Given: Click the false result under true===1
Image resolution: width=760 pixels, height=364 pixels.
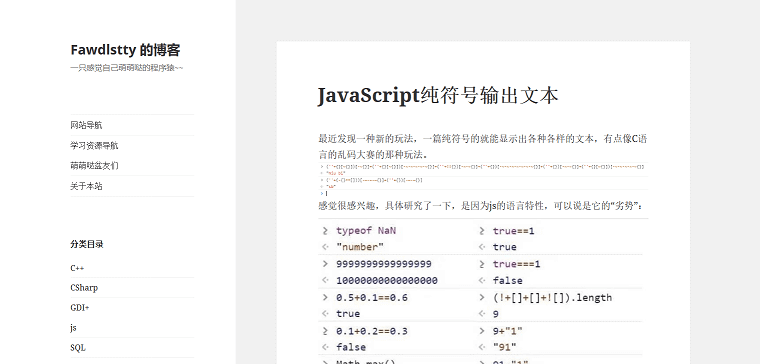Looking at the screenshot, I should click(x=507, y=281).
